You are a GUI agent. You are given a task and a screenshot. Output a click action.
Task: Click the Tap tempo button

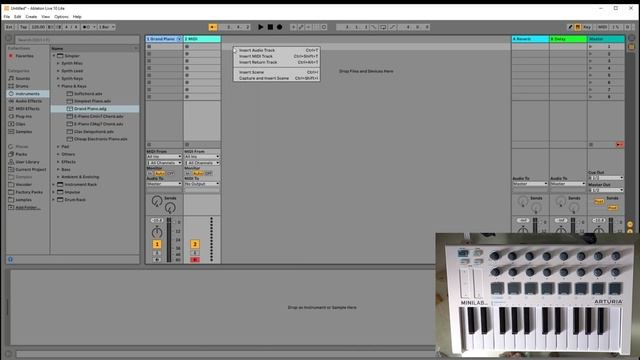point(23,27)
